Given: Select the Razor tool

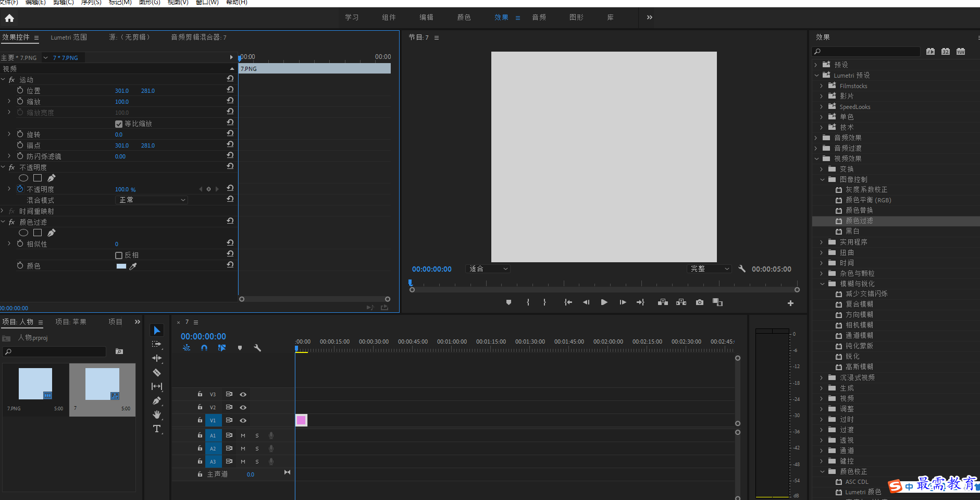Looking at the screenshot, I should 157,372.
